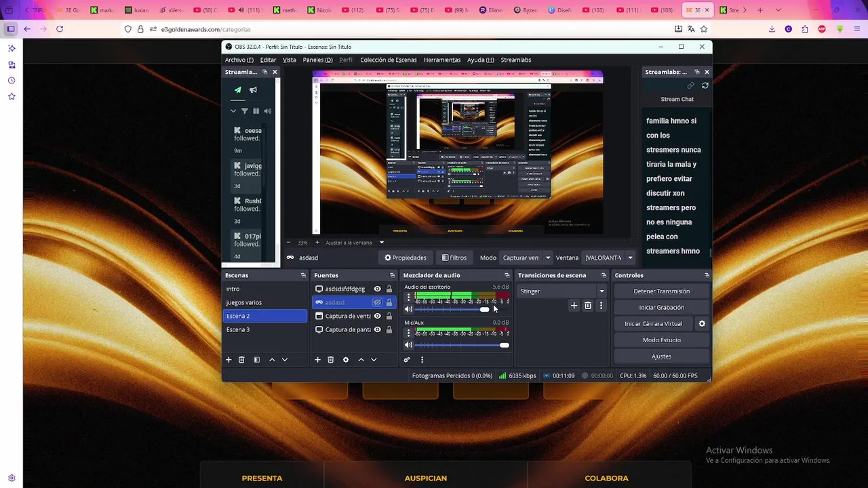Open audio mixer bottom three-dot menu
Screen dimensions: 868x488
click(x=422, y=360)
